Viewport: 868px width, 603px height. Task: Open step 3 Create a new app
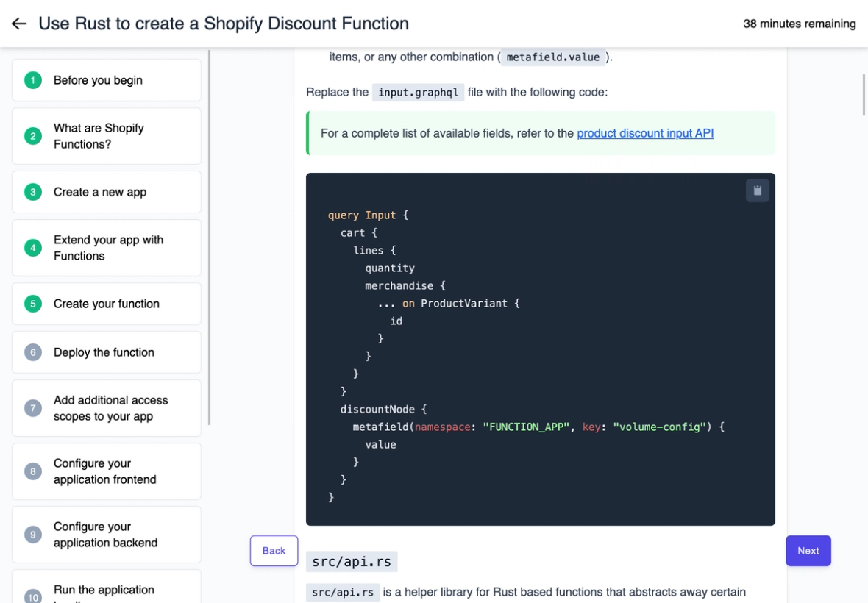[107, 192]
